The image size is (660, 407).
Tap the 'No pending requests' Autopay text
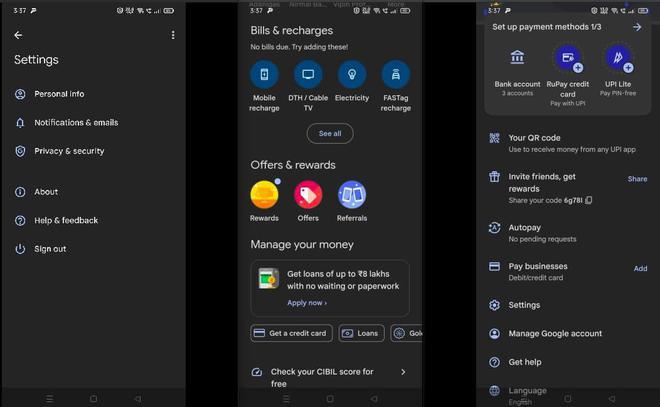(x=542, y=239)
